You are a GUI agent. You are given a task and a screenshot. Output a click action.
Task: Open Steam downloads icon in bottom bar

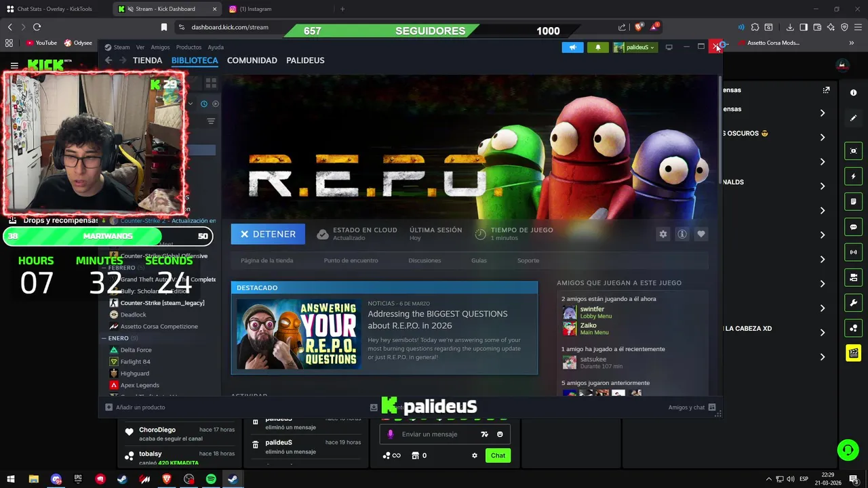point(374,407)
